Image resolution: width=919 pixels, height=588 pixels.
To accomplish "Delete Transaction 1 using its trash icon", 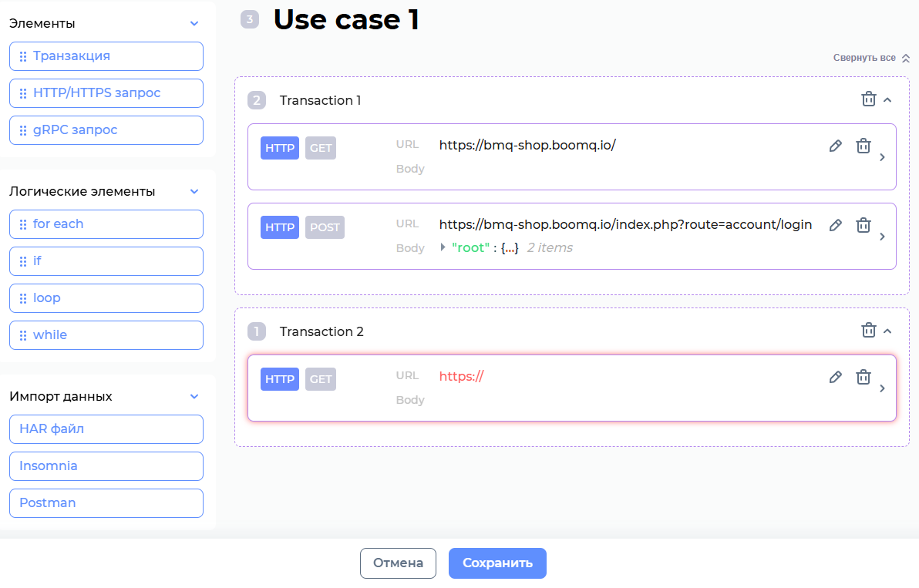I will point(868,99).
